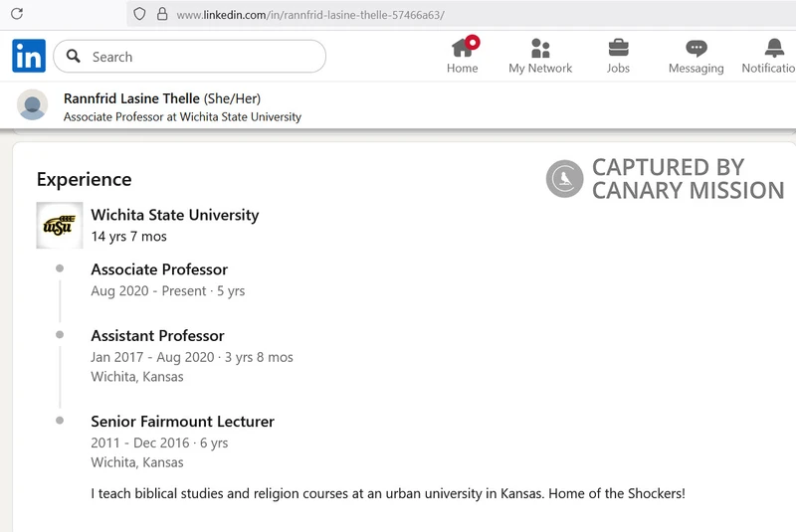The width and height of the screenshot is (796, 532).
Task: View site security via the padlock icon
Action: click(x=162, y=14)
